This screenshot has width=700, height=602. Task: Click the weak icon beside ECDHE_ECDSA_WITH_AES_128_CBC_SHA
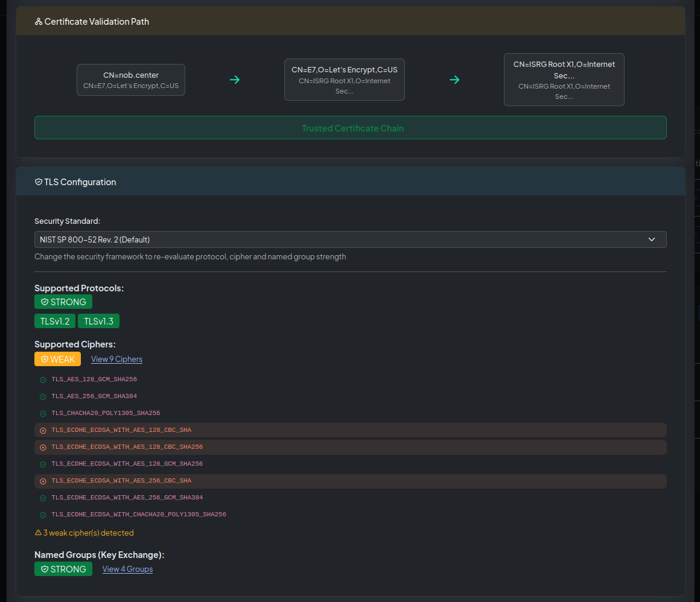point(43,431)
